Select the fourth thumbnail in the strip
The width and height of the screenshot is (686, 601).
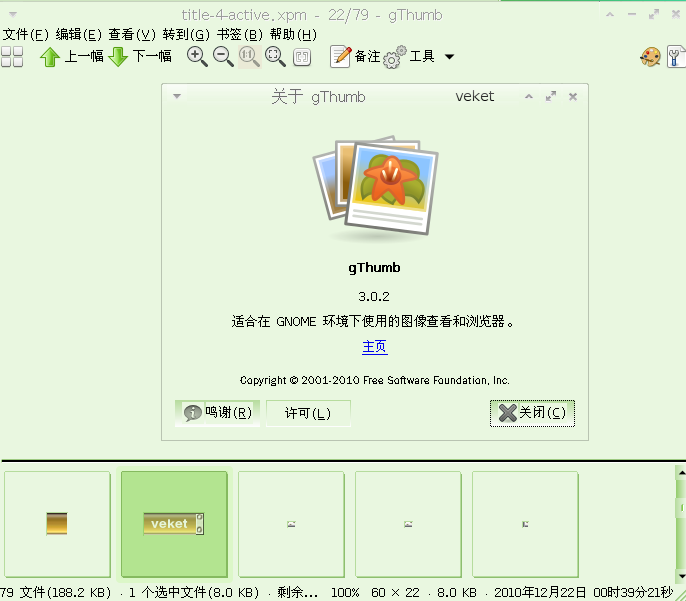point(408,524)
